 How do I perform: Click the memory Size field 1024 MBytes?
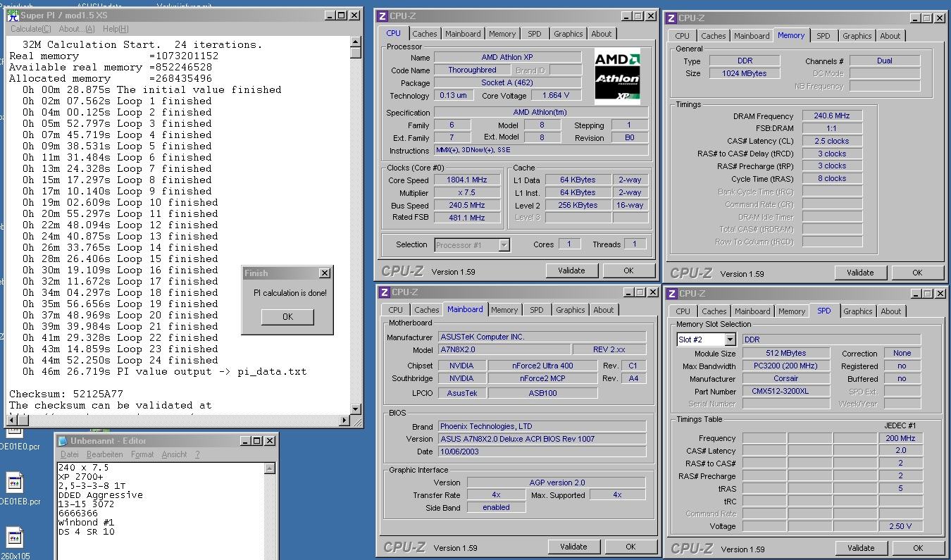tap(745, 73)
